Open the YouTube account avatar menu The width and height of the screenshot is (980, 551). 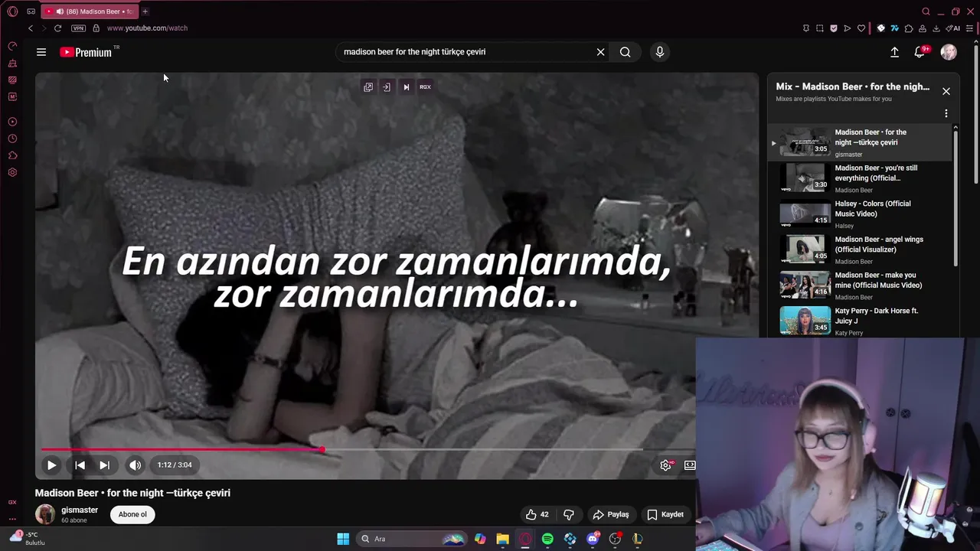[x=949, y=52]
